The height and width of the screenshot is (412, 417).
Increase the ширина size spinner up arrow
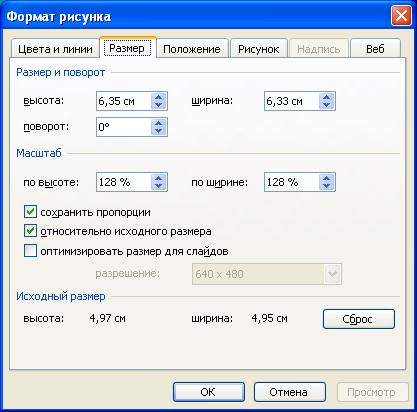pos(326,97)
